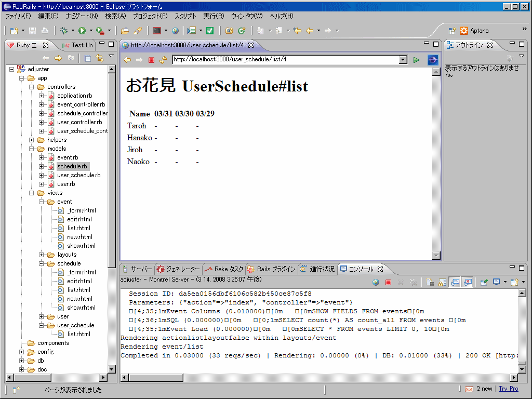Open the URL address dropdown arrow
Screen dimensions: 532x399
pyautogui.click(x=404, y=60)
